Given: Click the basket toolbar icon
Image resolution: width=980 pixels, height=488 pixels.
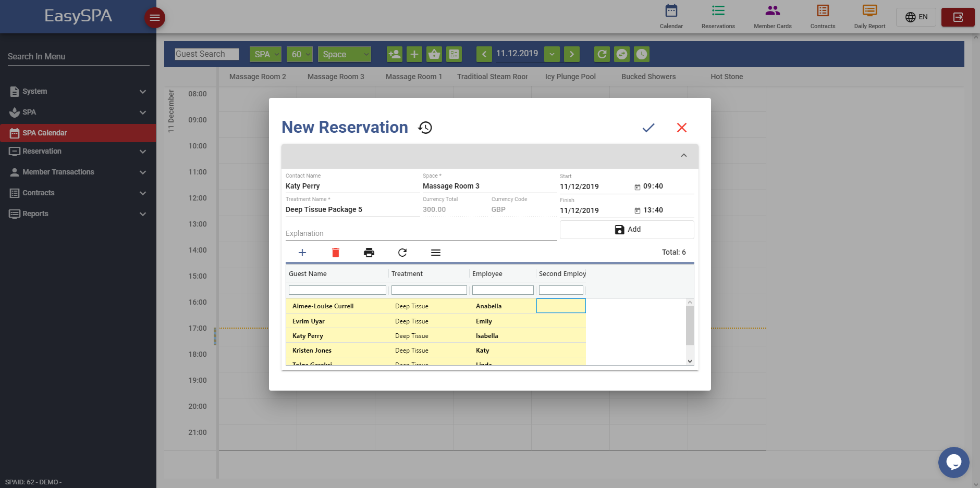Looking at the screenshot, I should 434,54.
